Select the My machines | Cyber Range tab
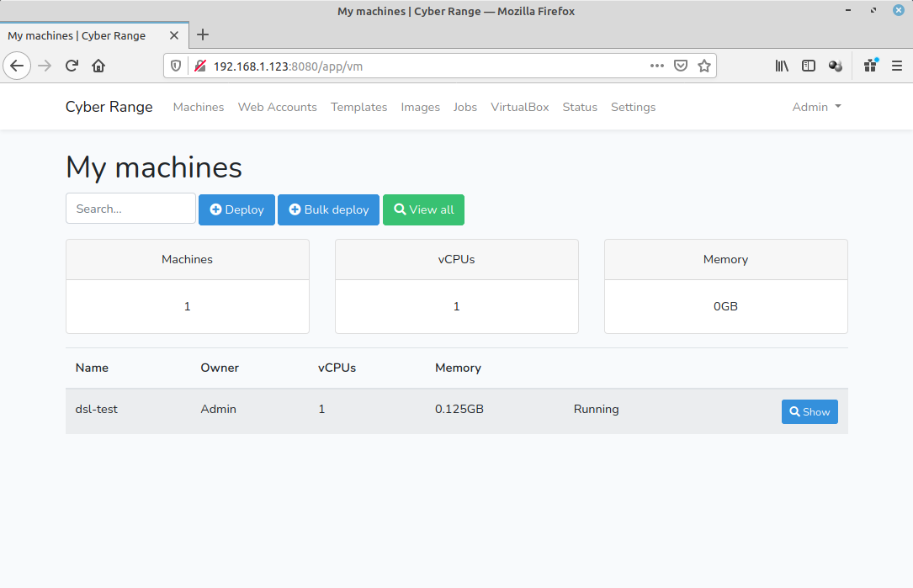The width and height of the screenshot is (913, 588). [x=94, y=35]
